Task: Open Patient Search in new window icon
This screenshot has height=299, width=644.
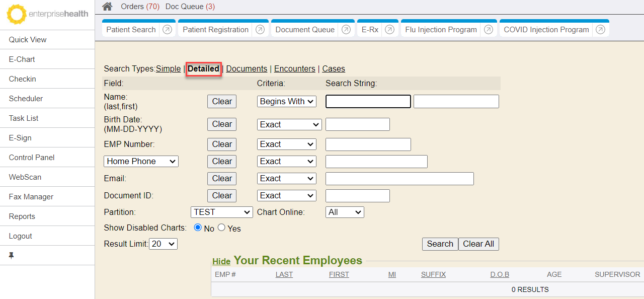Action: (168, 30)
